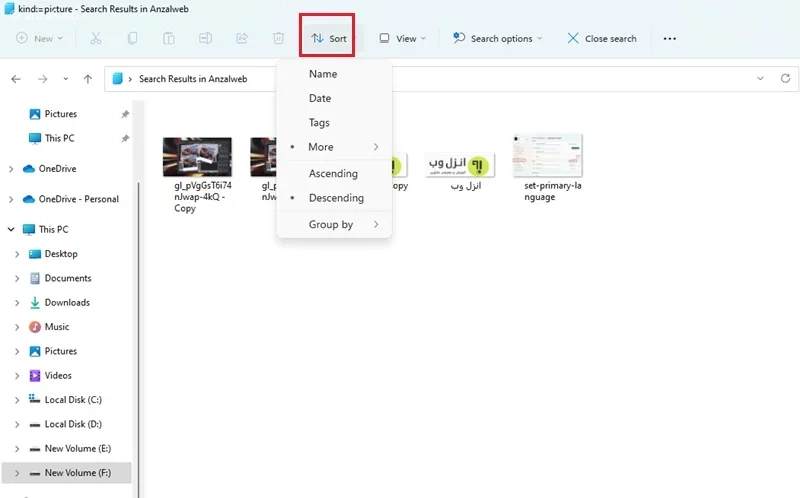
Task: Select Ascending sort order
Action: [x=334, y=173]
